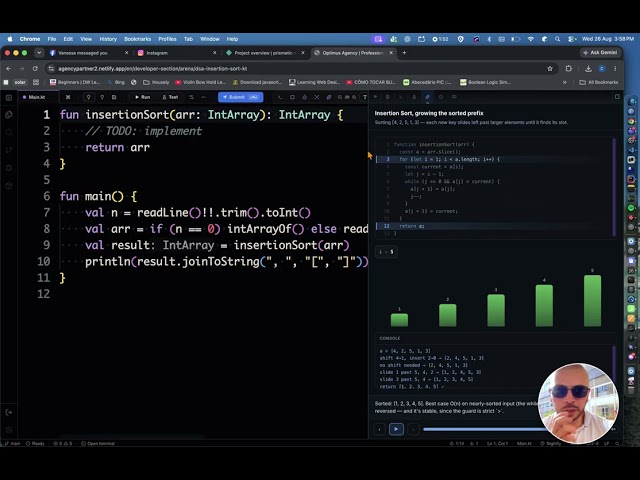The width and height of the screenshot is (640, 480).
Task: Open All Bookmarks folder
Action: [599, 82]
